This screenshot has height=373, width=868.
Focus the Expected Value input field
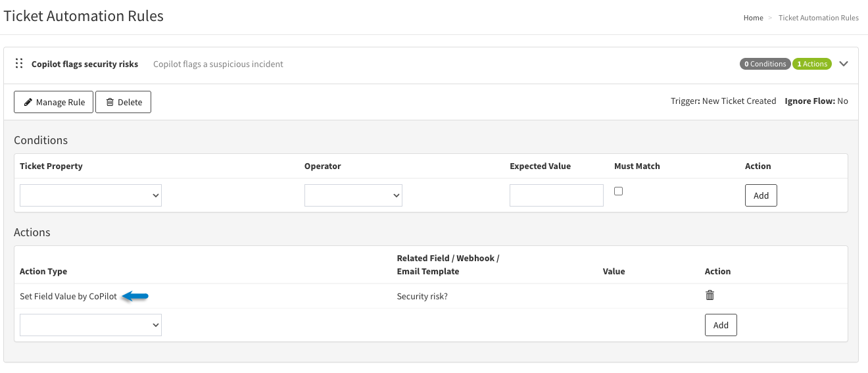[556, 195]
